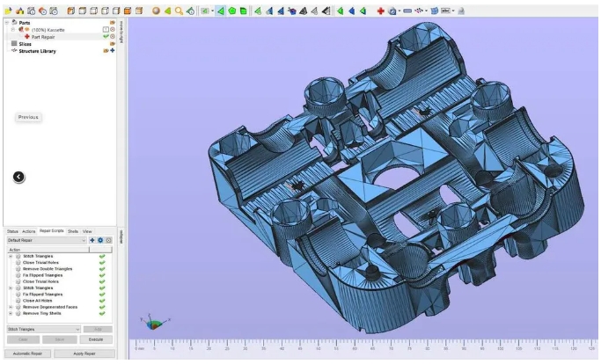Switch to the Actions tab
Viewport: 601px width, 364px height.
pyautogui.click(x=28, y=231)
